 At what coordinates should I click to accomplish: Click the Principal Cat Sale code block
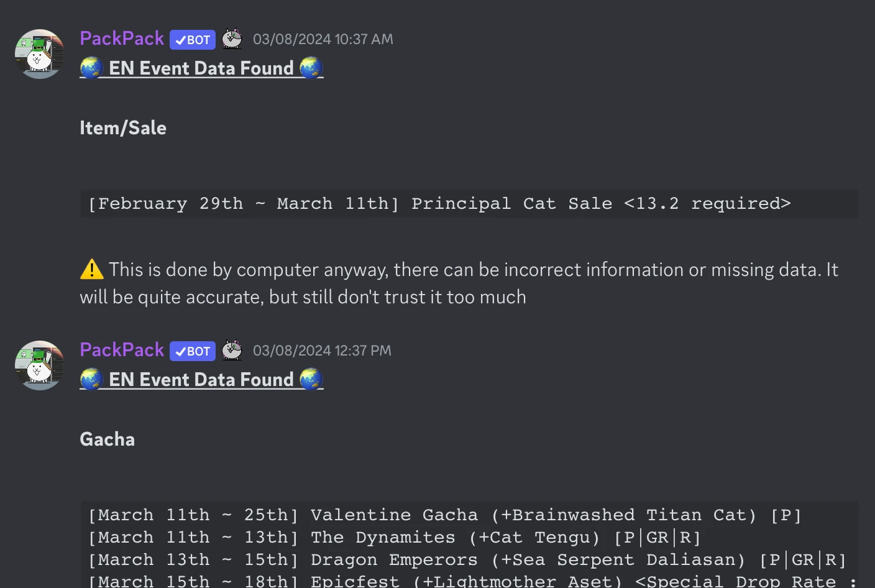tap(439, 204)
